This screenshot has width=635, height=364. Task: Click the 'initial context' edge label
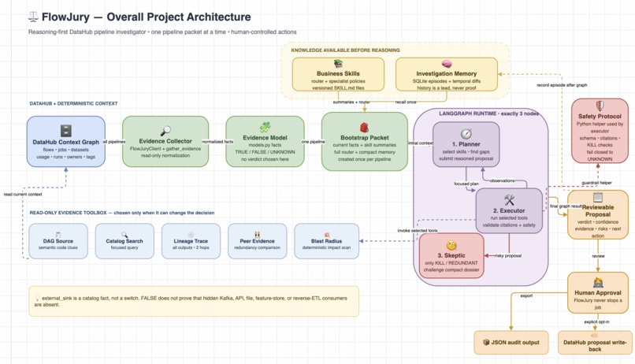tap(421, 143)
